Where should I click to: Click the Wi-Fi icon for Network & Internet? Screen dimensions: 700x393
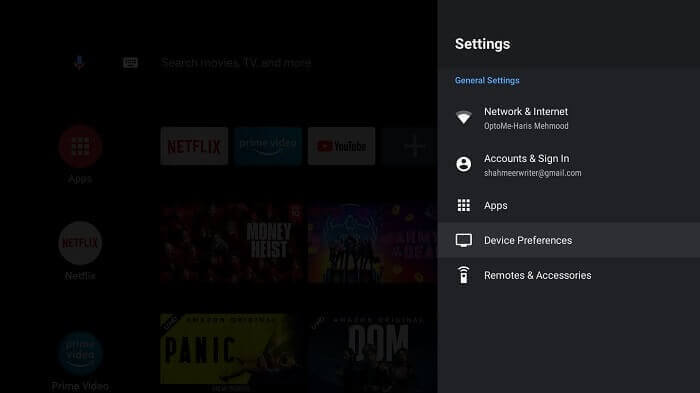[463, 117]
